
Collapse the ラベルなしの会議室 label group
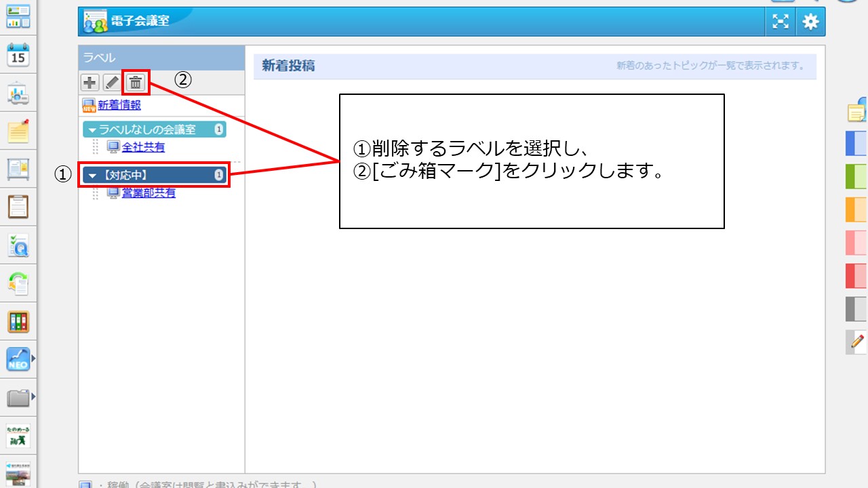coord(92,129)
